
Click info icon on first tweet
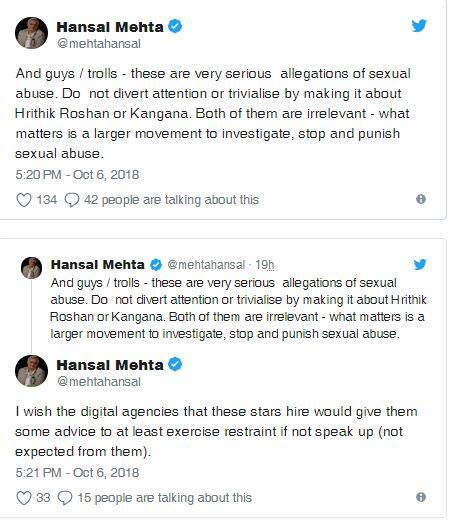pos(421,199)
